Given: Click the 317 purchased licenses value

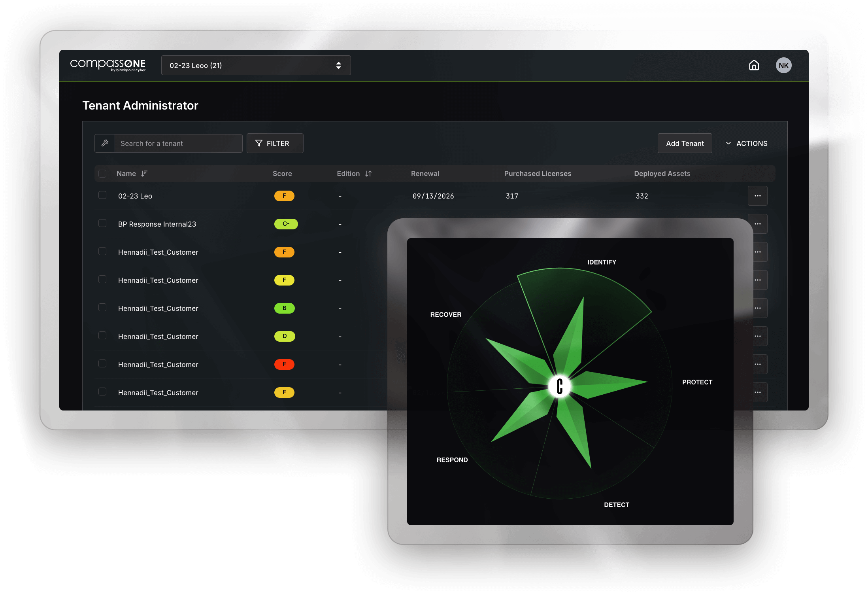Looking at the screenshot, I should coord(512,196).
